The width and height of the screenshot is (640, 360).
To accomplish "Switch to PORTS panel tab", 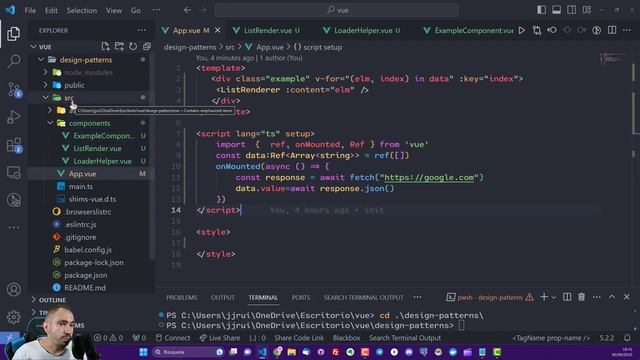I will 301,298.
